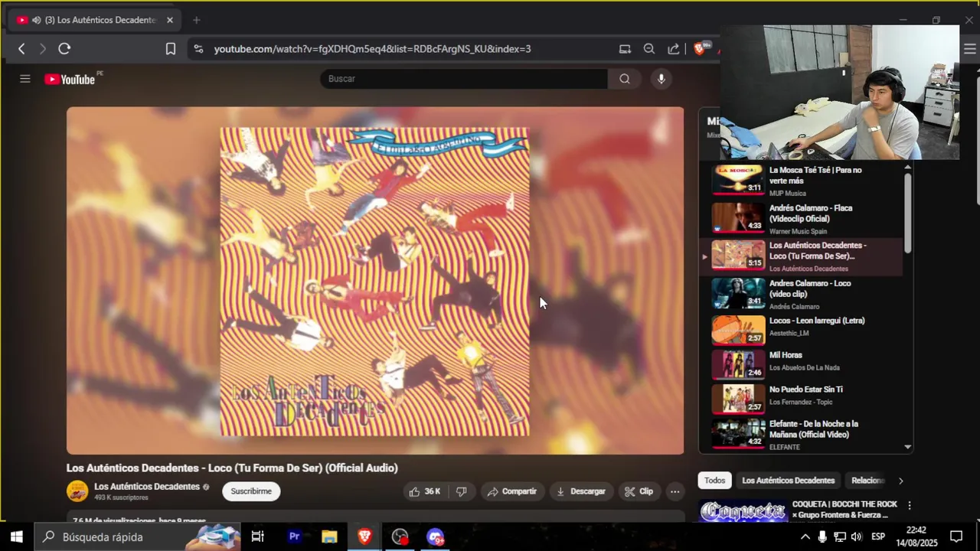This screenshot has width=980, height=551.
Task: Close the Los Auténticos Decadentes tab
Action: (x=170, y=20)
